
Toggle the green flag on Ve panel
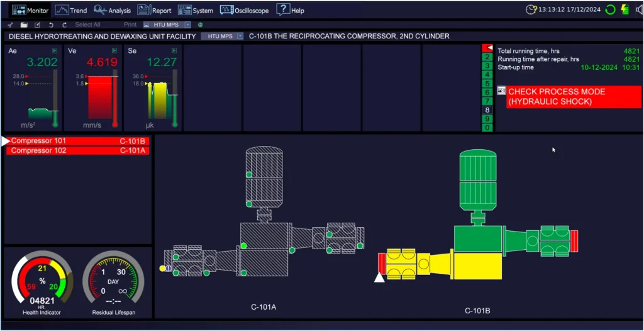pyautogui.click(x=114, y=50)
